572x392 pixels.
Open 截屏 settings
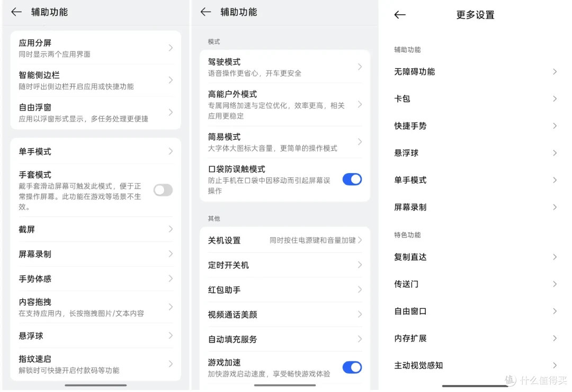point(95,229)
